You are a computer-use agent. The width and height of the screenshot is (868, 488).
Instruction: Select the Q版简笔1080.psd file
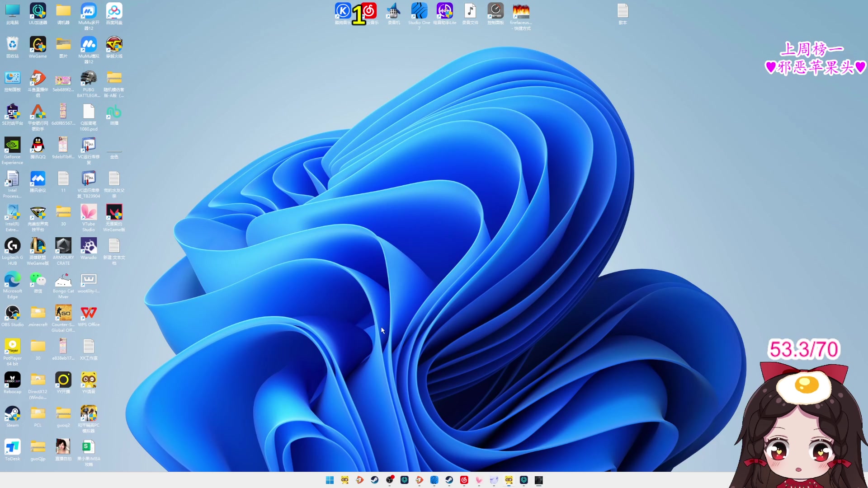coord(89,117)
